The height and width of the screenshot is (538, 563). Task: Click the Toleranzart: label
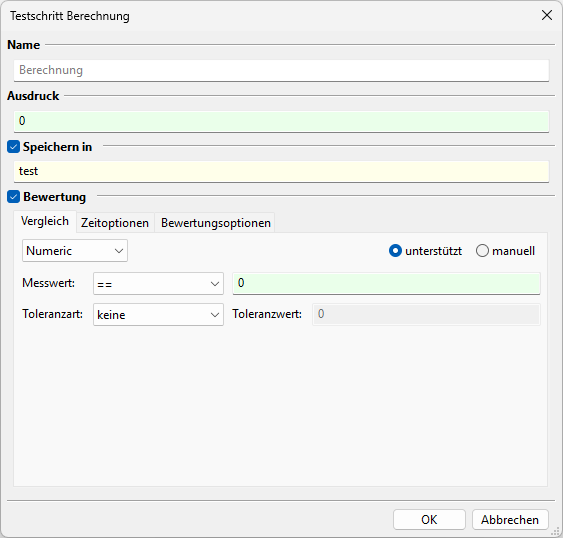(x=52, y=314)
